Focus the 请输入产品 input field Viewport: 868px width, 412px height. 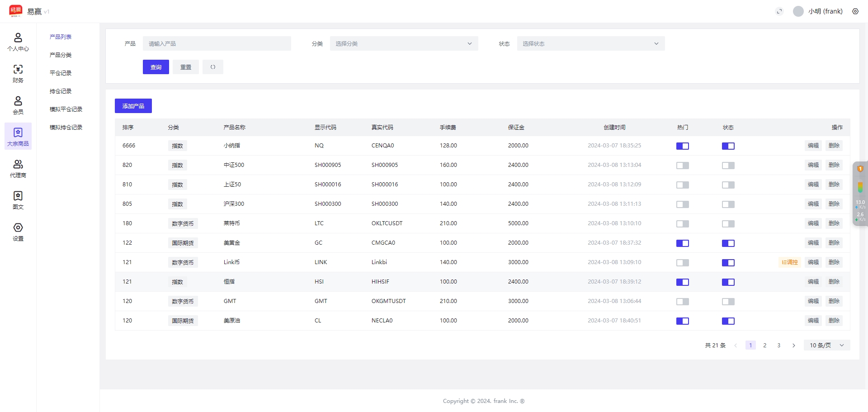[x=217, y=43]
